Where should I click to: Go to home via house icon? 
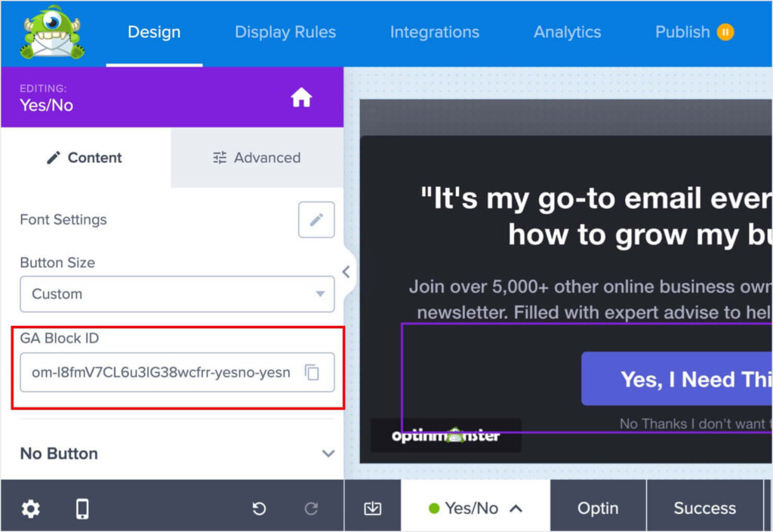(x=301, y=97)
